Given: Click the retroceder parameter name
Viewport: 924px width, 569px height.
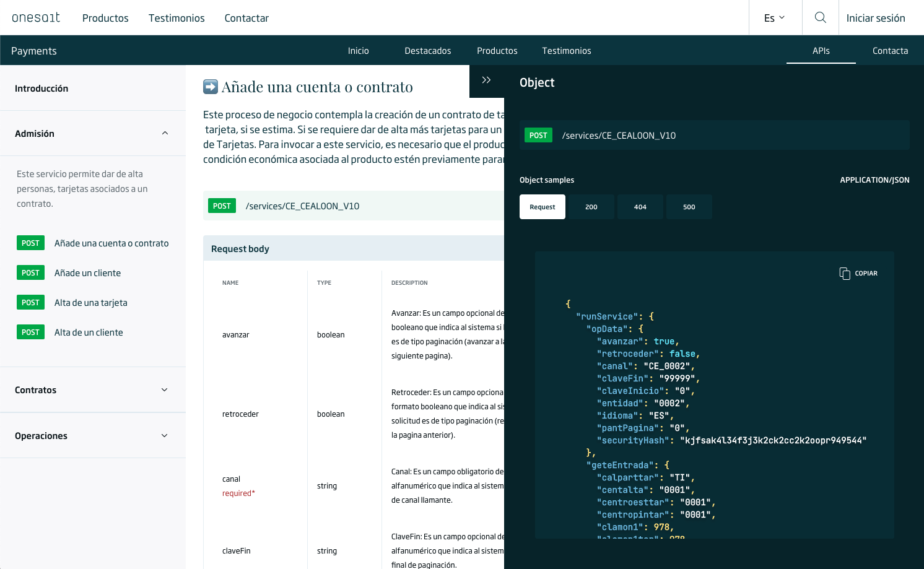Looking at the screenshot, I should coord(240,414).
